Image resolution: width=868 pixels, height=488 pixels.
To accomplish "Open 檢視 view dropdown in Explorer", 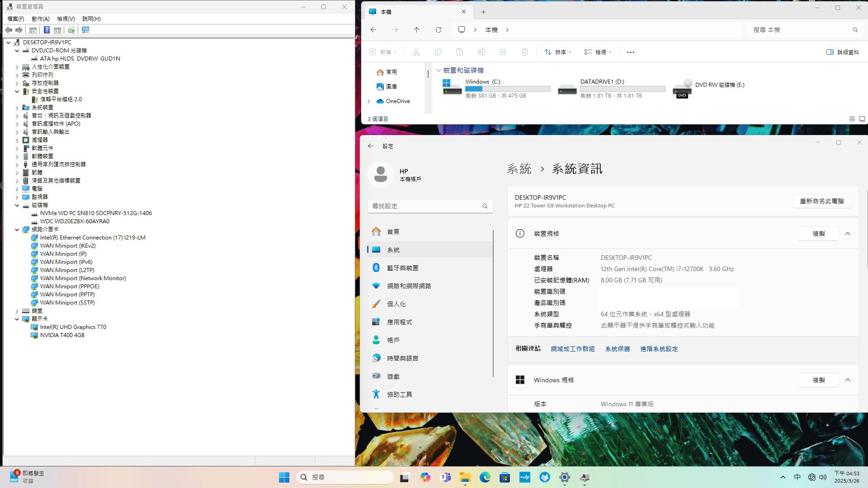I will pos(598,52).
